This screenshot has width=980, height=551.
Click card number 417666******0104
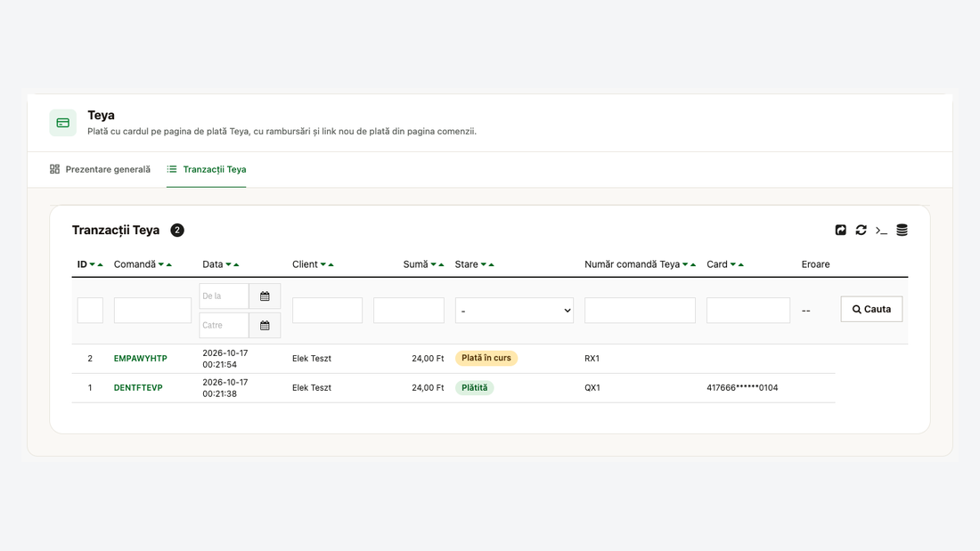[742, 388]
